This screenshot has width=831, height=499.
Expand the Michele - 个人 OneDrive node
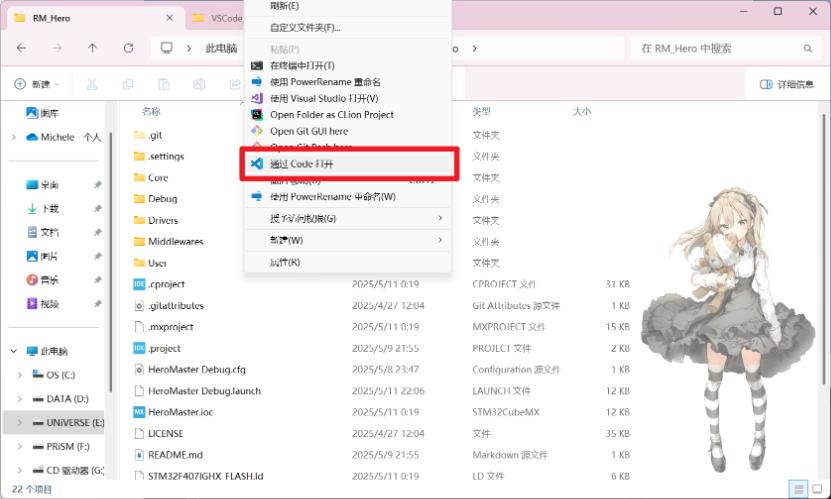tap(14, 137)
